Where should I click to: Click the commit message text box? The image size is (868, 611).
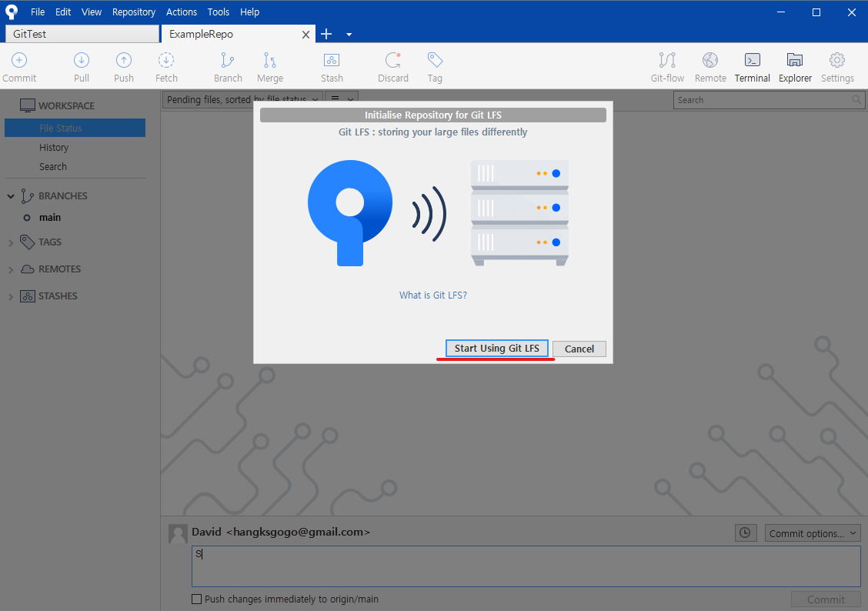click(526, 566)
